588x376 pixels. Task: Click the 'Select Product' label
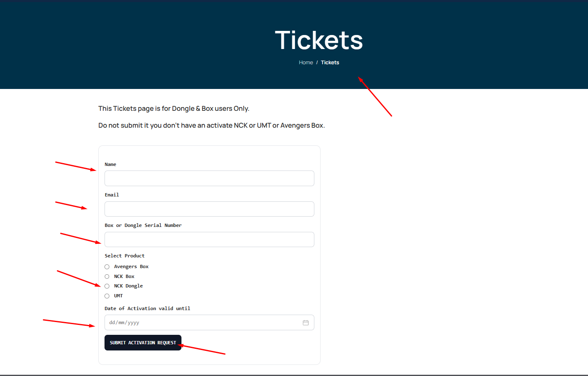[124, 256]
